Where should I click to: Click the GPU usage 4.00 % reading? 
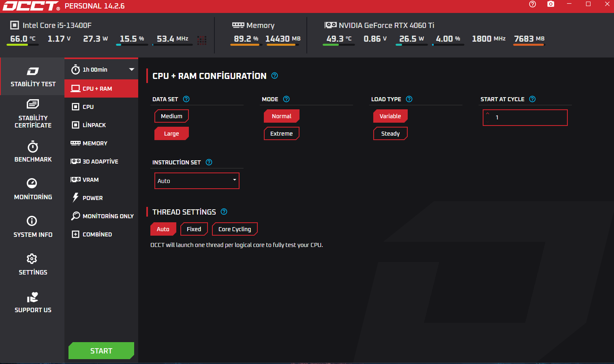[x=448, y=39]
